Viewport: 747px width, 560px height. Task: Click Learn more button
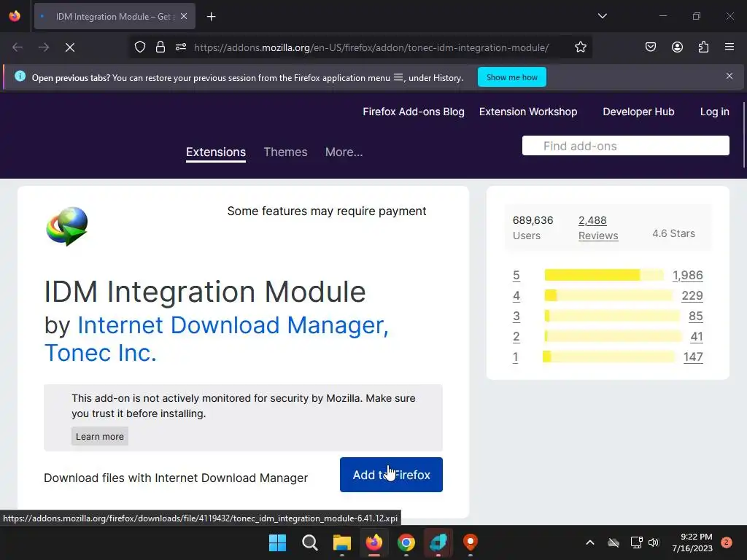coord(99,436)
